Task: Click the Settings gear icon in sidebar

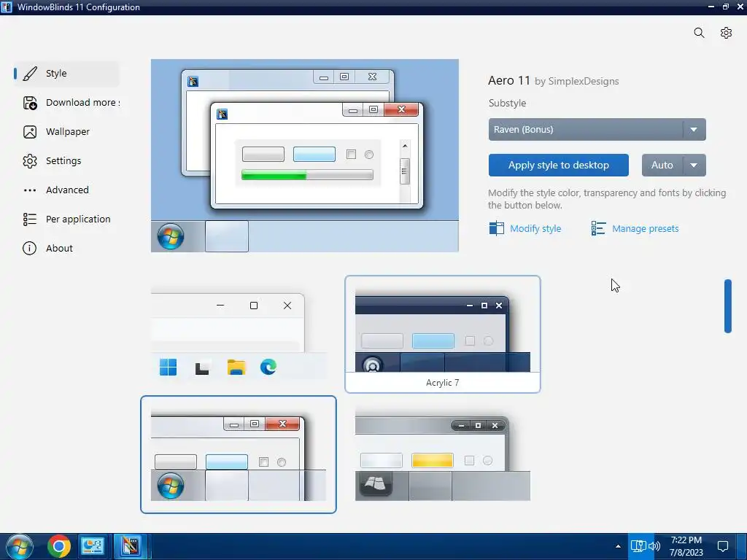Action: coord(29,161)
